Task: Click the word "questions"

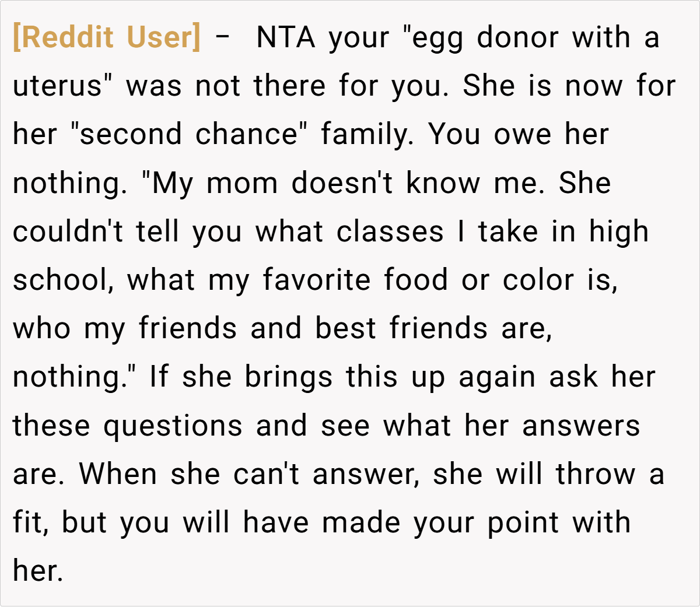Action: [173, 426]
